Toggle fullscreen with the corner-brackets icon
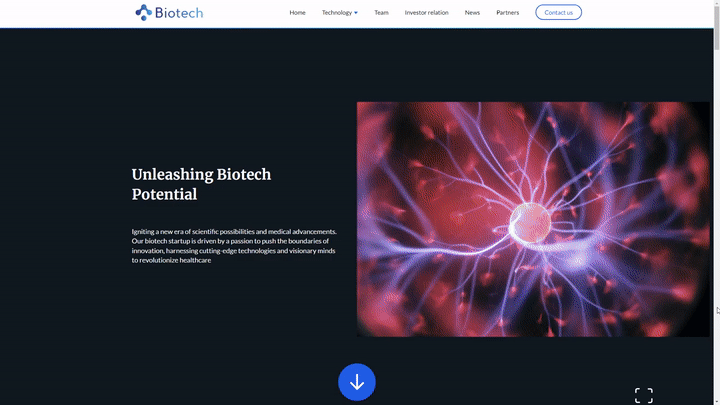720x405 pixels. pyautogui.click(x=644, y=395)
